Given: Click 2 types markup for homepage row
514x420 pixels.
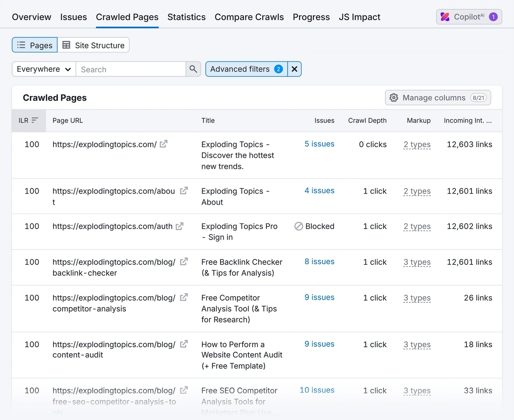Looking at the screenshot, I should 417,145.
